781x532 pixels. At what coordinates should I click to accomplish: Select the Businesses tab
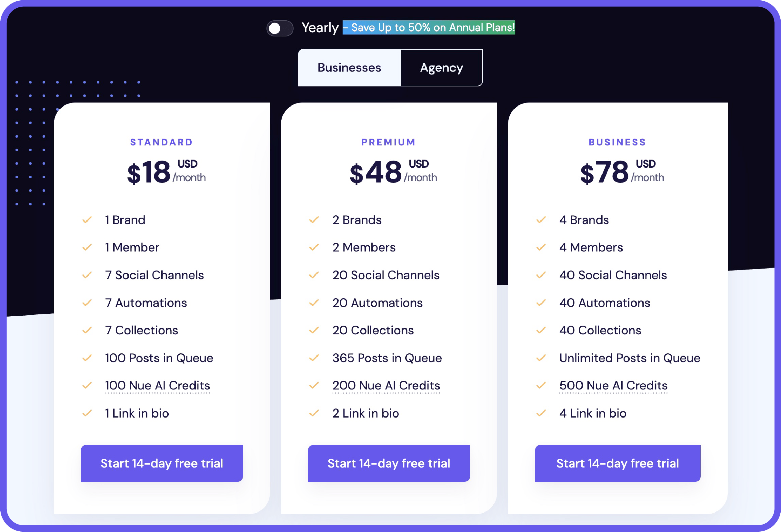click(349, 68)
